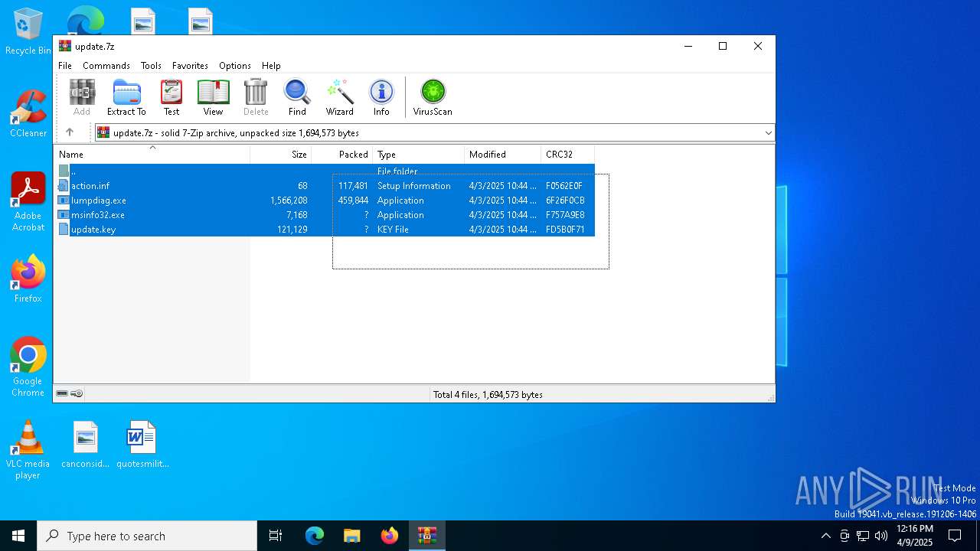Screen dimensions: 980x551
Task: Select the action.inf file row
Action: (x=325, y=186)
